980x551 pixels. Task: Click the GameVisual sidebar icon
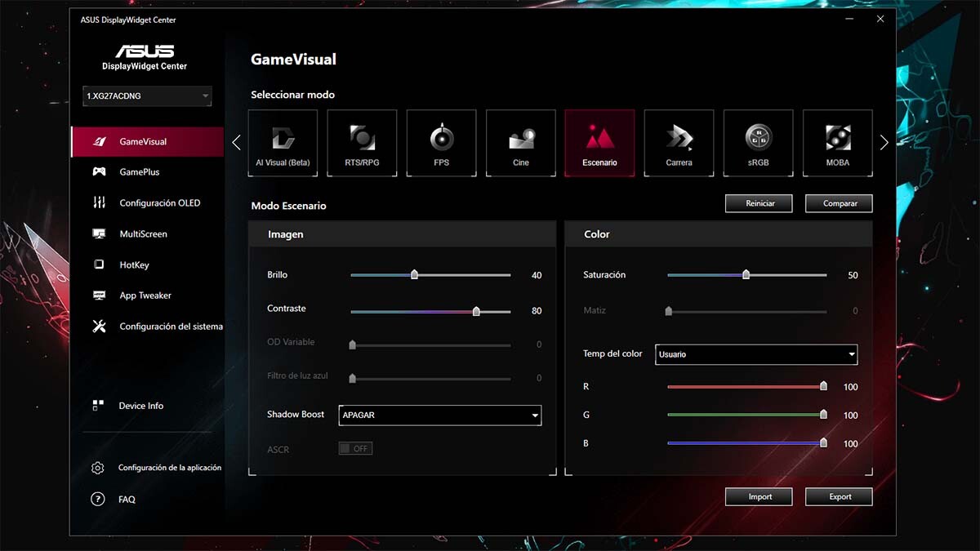point(99,141)
